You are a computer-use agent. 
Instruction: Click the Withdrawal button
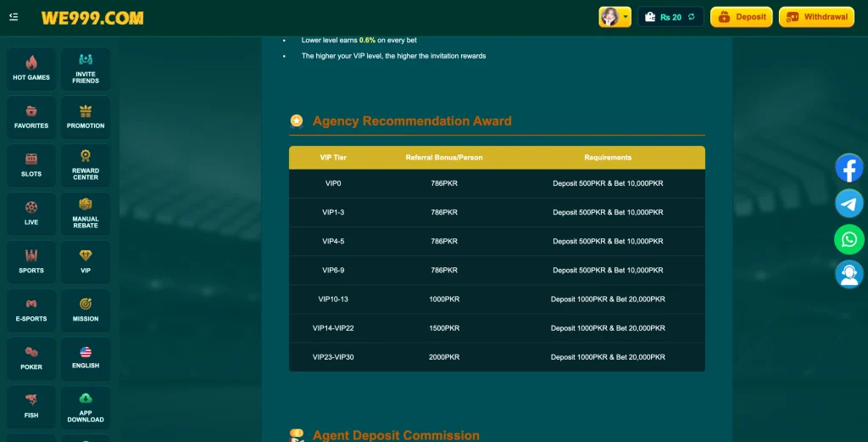point(816,17)
